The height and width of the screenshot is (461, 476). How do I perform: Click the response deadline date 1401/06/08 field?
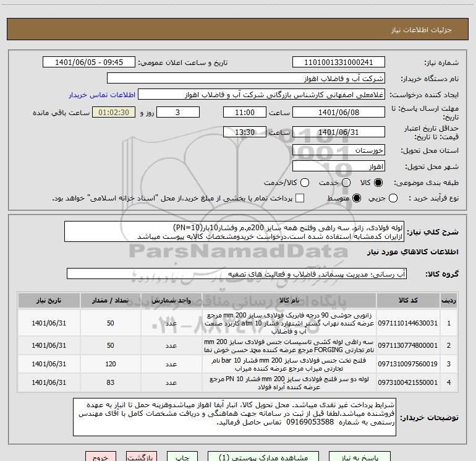click(339, 113)
